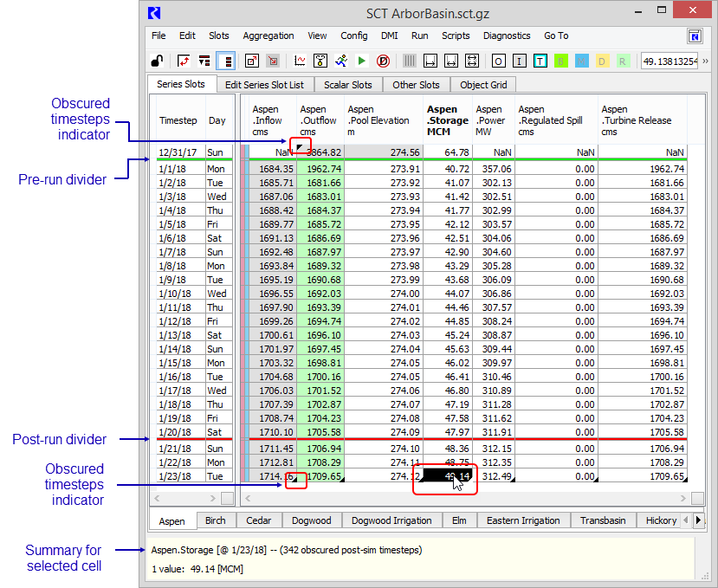Click the go-to-timestep red arrow toolbar icon
Screen dimensions: 718x588
185,61
